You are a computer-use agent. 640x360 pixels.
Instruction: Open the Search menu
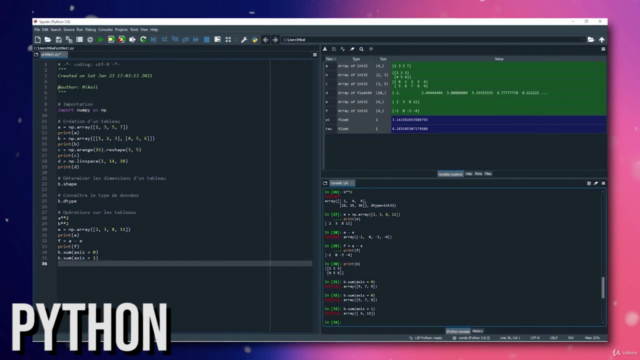click(56, 30)
